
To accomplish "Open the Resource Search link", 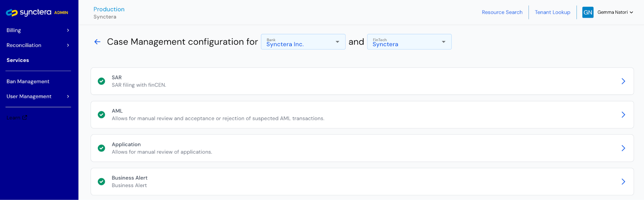I will coord(502,12).
